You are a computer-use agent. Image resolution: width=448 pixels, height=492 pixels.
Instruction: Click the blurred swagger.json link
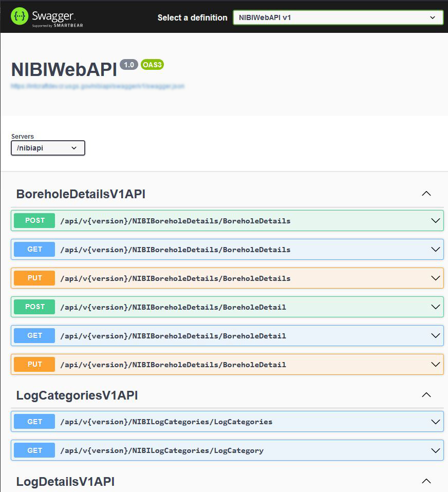coord(98,86)
